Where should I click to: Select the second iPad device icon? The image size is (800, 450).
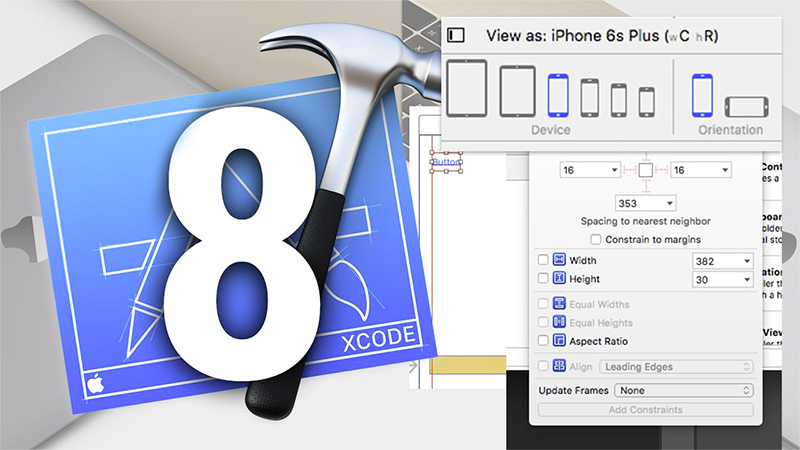(518, 92)
